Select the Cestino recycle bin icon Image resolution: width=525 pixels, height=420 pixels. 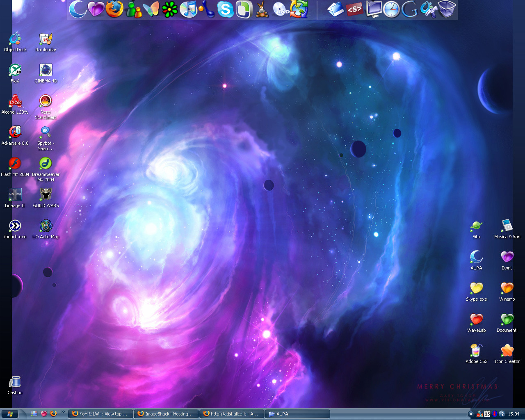pyautogui.click(x=15, y=385)
